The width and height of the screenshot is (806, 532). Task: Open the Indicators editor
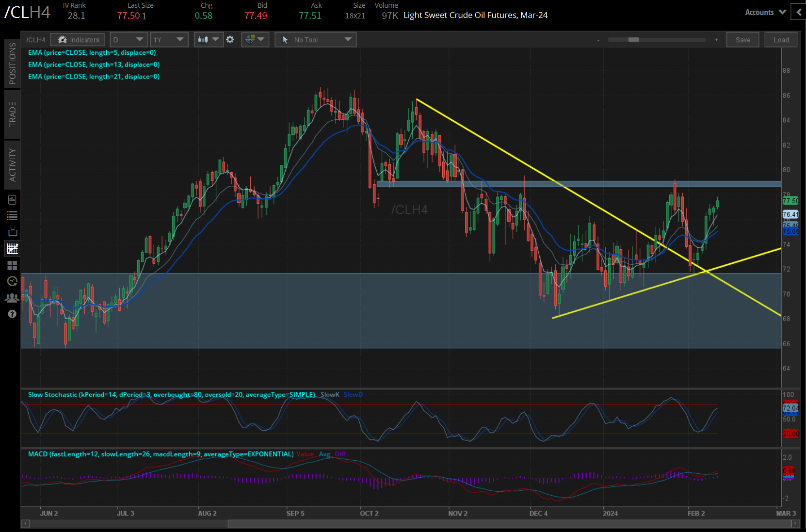click(77, 39)
